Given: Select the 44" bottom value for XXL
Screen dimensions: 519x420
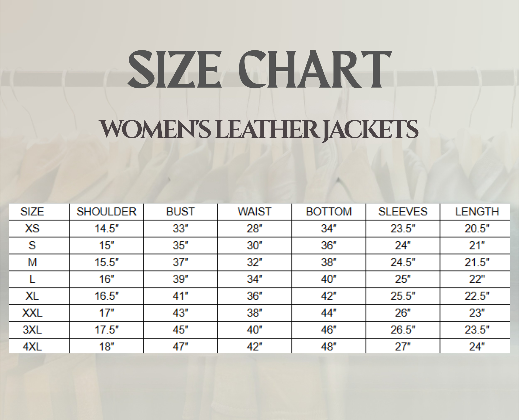Looking at the screenshot, I should (x=329, y=313).
